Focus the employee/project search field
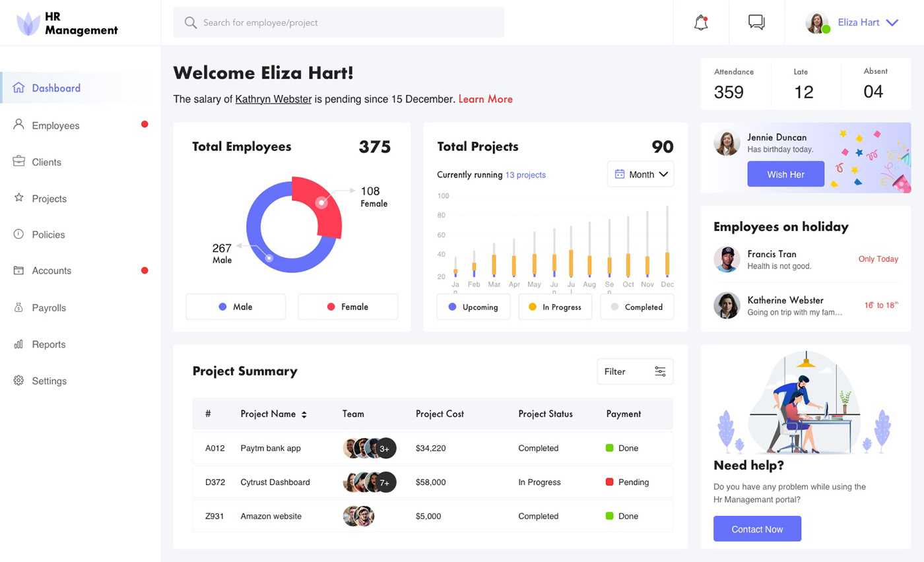The height and width of the screenshot is (562, 924). [350, 22]
